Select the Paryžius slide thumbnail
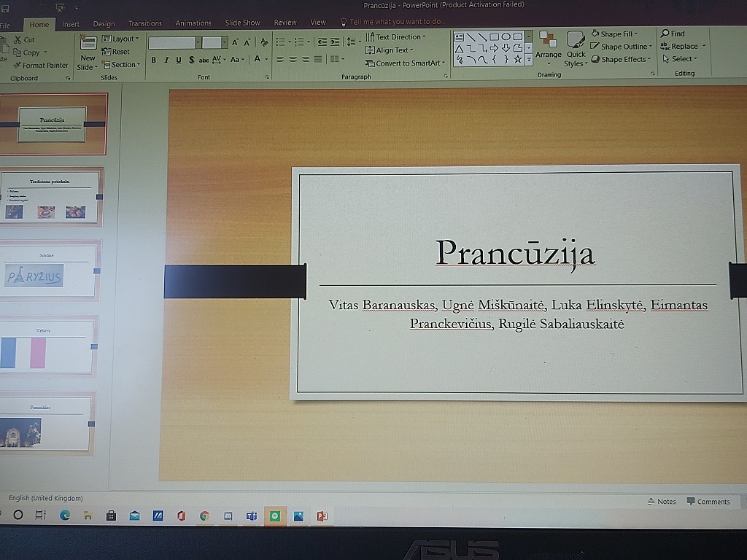This screenshot has height=560, width=747. (48, 272)
